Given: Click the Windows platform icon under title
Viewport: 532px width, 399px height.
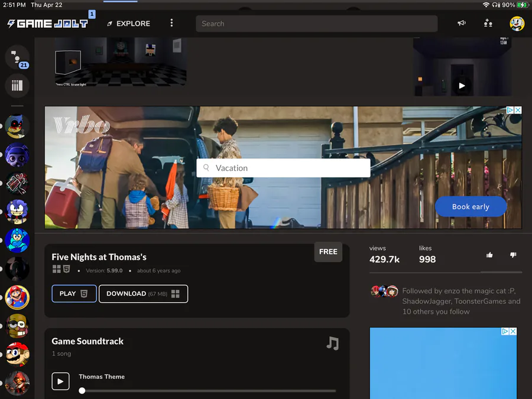Looking at the screenshot, I should click(57, 269).
